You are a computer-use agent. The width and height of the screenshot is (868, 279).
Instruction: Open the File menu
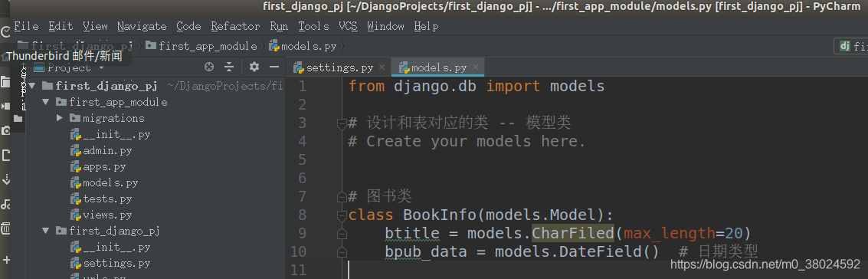[27, 26]
